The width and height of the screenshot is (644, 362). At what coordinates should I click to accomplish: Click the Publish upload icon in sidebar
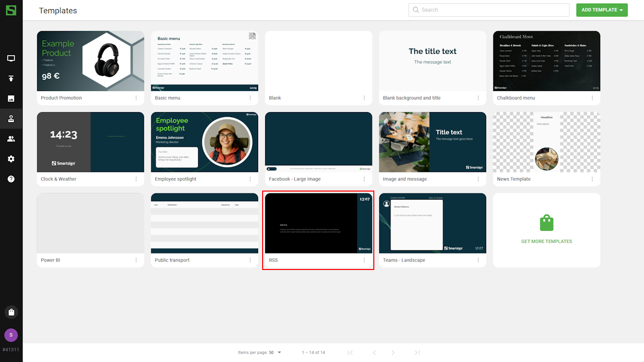tap(11, 78)
